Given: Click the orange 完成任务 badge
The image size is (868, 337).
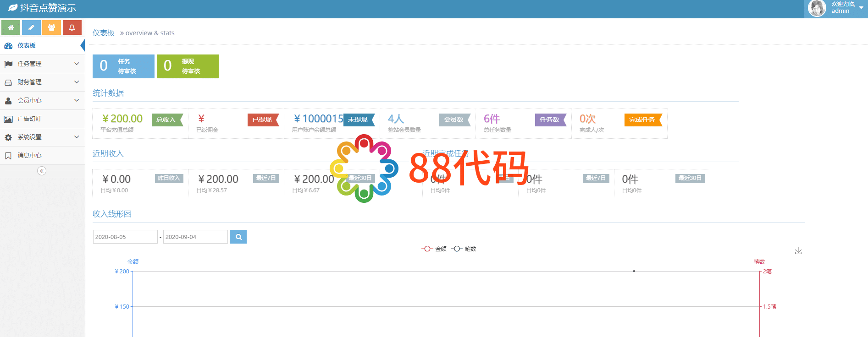Looking at the screenshot, I should [643, 120].
